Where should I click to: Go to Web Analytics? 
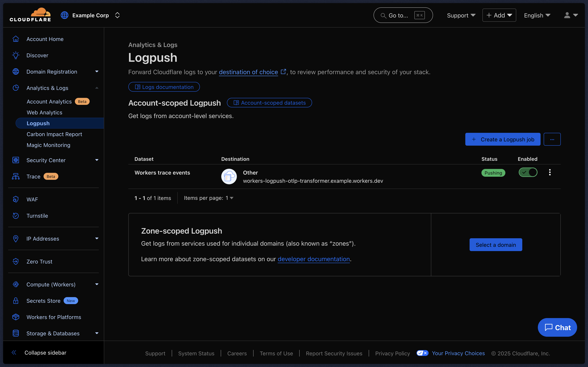[45, 112]
